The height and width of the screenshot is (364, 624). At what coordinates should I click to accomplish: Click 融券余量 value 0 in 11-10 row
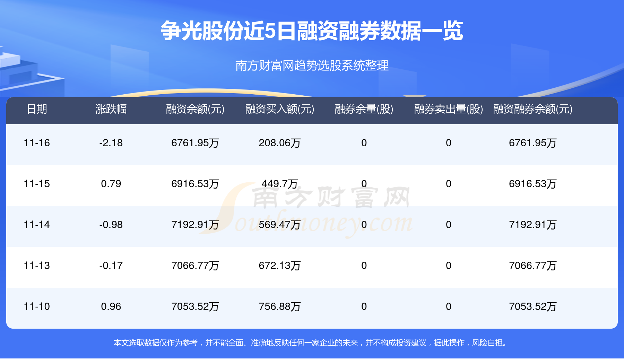click(364, 306)
